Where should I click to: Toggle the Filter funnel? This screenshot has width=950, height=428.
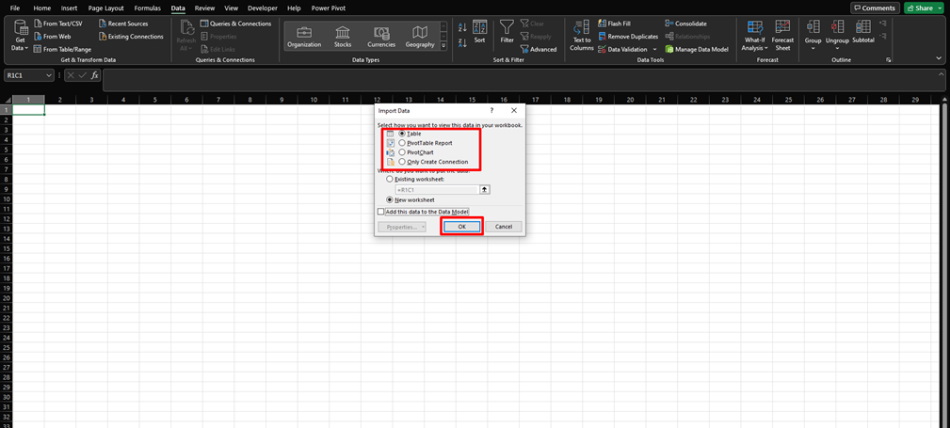[507, 32]
